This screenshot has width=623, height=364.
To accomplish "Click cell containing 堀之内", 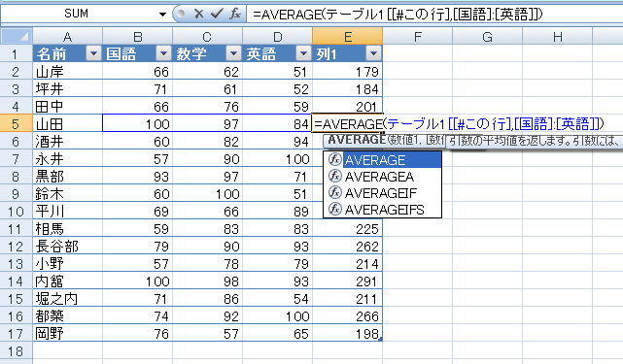I will tap(67, 298).
